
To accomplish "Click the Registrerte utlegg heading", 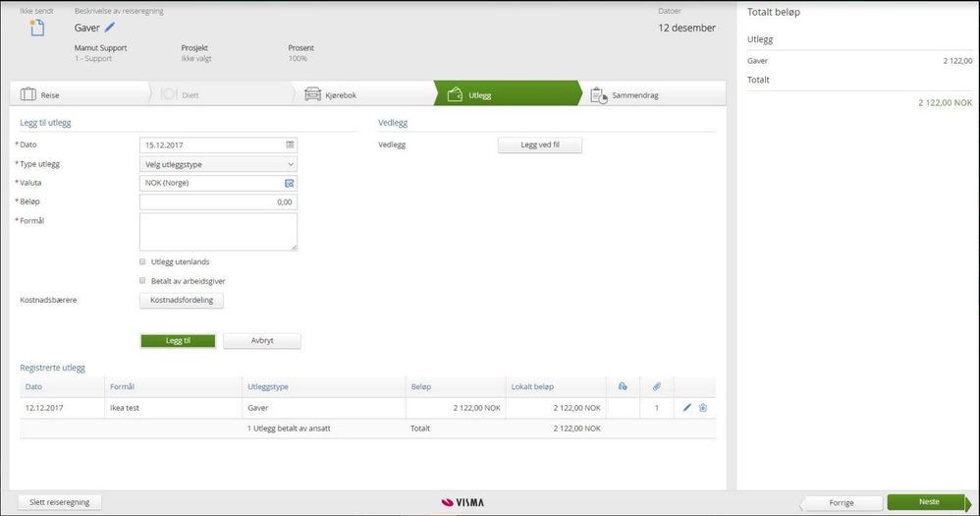I will point(52,368).
